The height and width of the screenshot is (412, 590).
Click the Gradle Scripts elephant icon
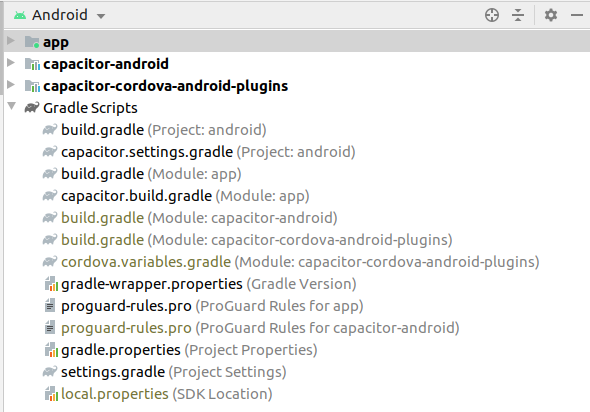point(32,108)
